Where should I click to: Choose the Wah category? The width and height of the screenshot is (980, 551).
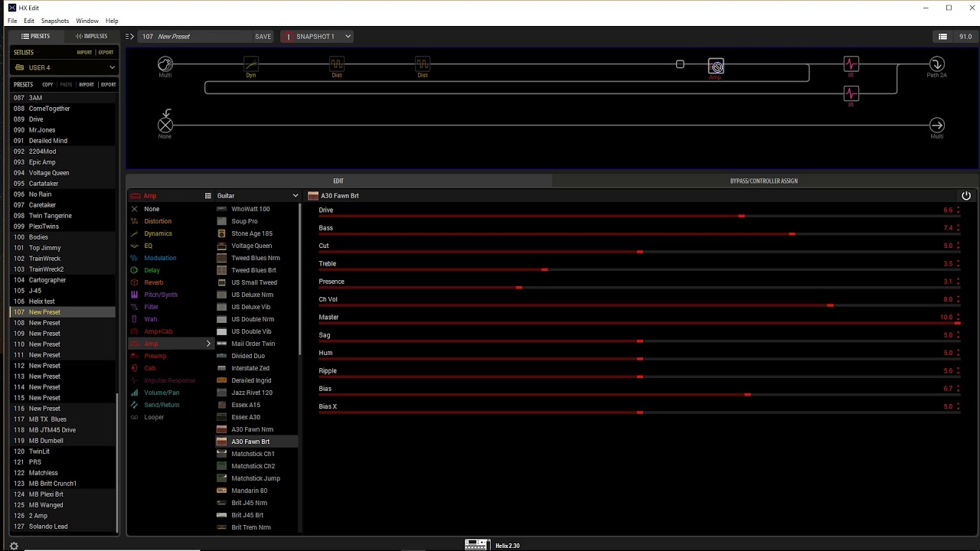(x=150, y=319)
